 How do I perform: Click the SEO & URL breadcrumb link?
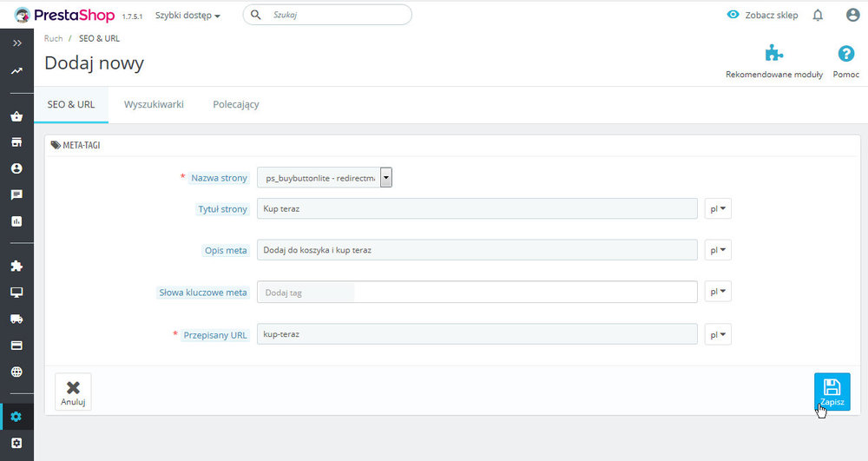[x=99, y=38]
